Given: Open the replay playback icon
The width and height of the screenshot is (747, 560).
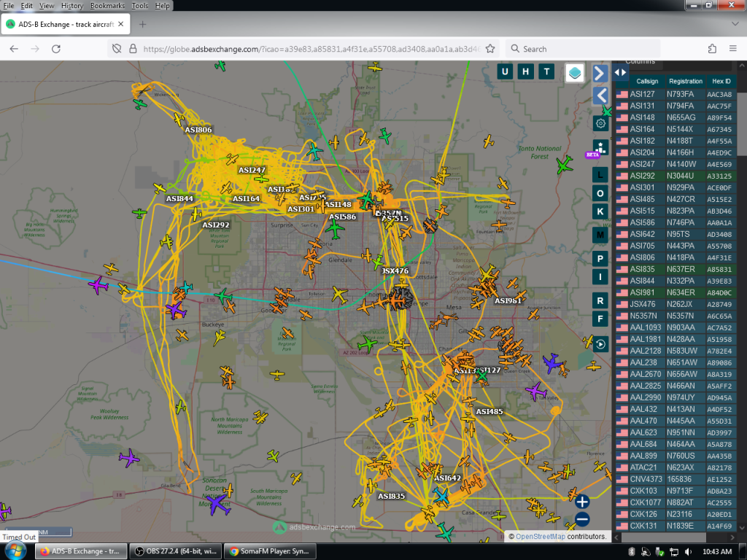Looking at the screenshot, I should click(x=600, y=344).
